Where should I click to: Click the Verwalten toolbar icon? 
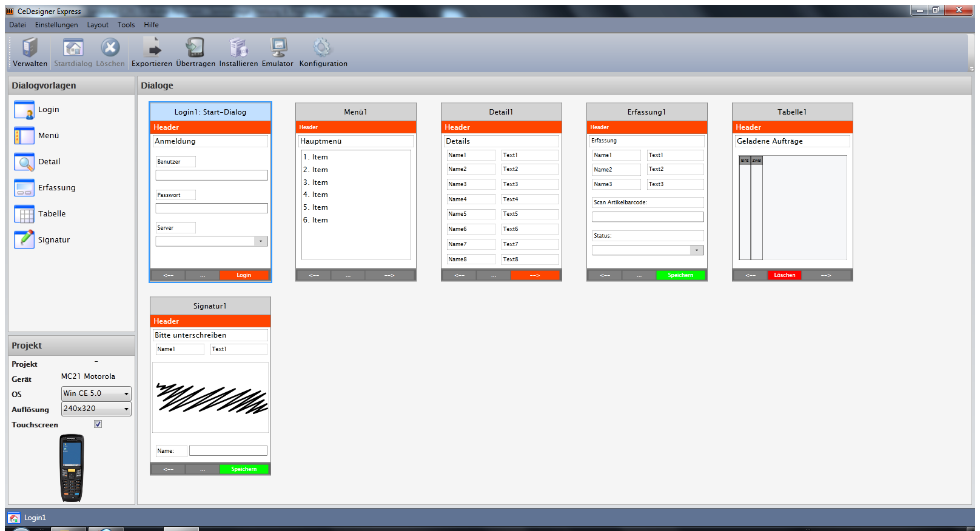coord(30,48)
